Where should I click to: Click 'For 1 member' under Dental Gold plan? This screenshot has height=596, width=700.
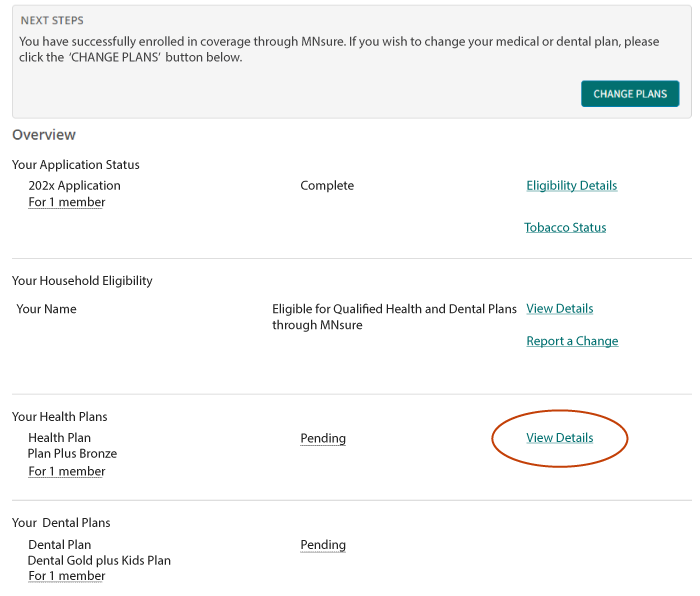67,577
